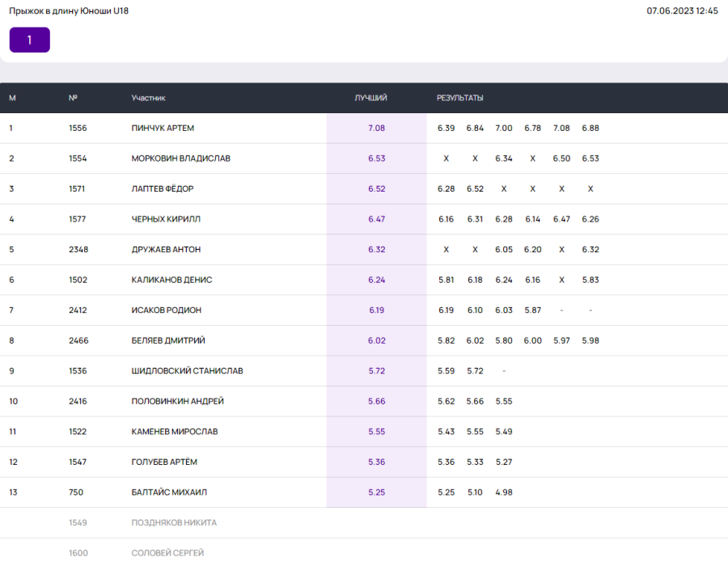Click the № column header

coord(73,98)
